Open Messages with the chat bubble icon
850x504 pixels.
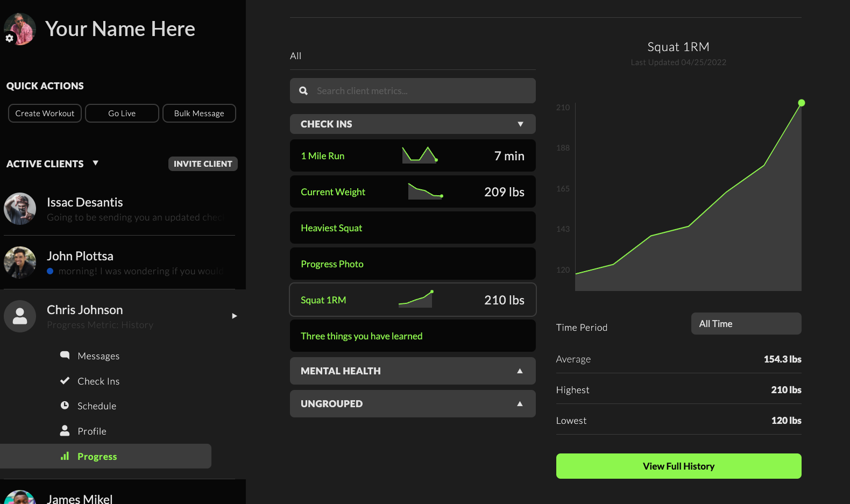coord(65,356)
